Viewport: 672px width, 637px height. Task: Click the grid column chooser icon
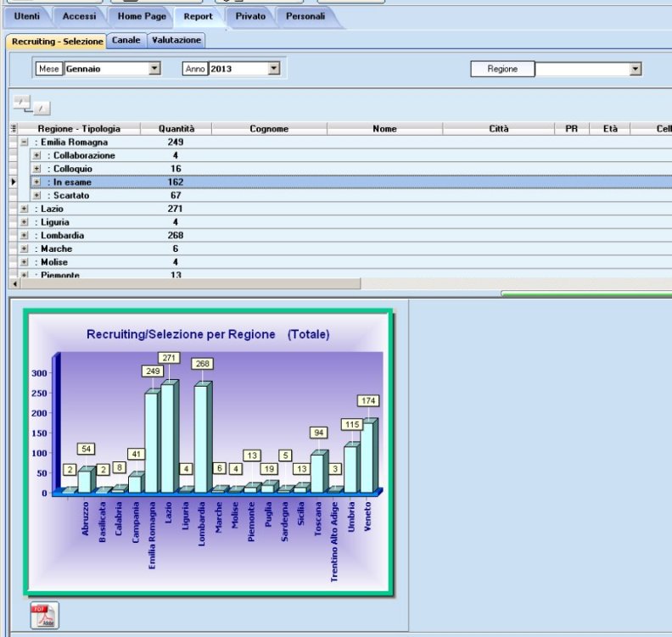[14, 129]
